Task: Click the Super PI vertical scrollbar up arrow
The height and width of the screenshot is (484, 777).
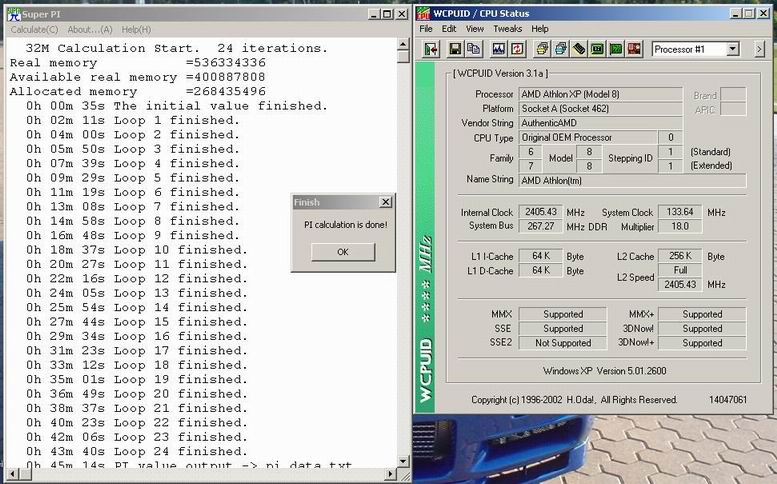Action: click(403, 45)
